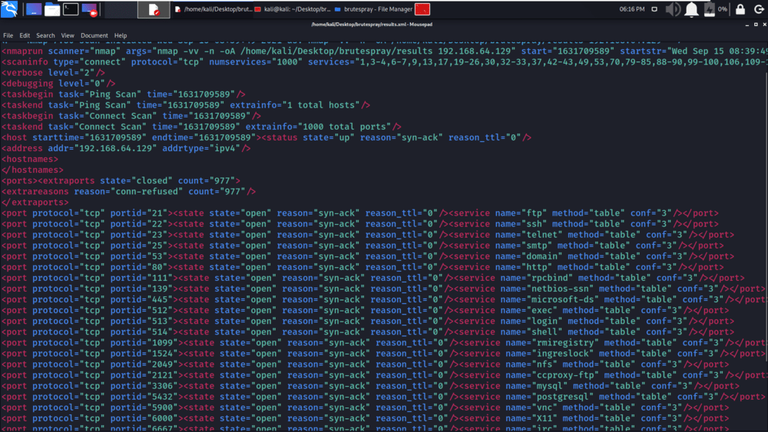This screenshot has width=768, height=432.
Task: Click the debugging level="0" line
Action: tap(58, 83)
